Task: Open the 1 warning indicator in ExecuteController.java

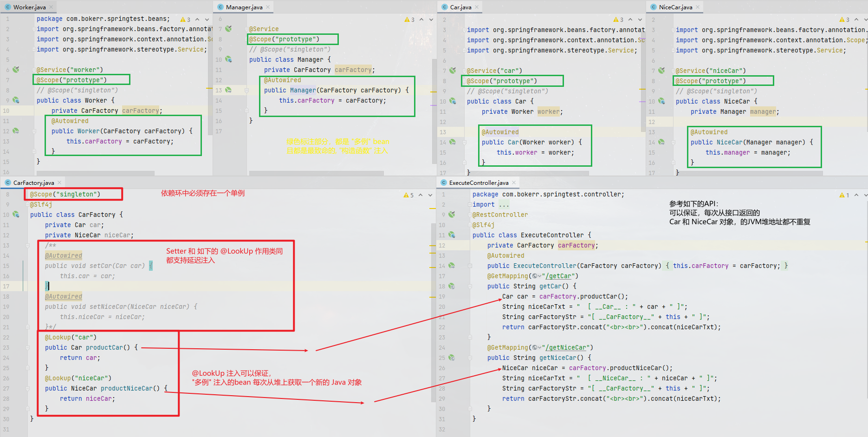Action: pos(845,195)
